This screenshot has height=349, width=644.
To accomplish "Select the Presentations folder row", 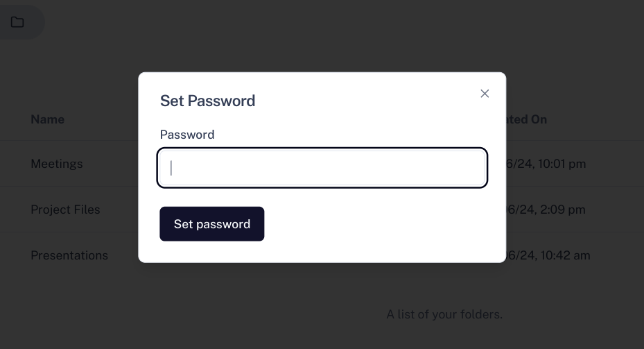I will click(69, 255).
